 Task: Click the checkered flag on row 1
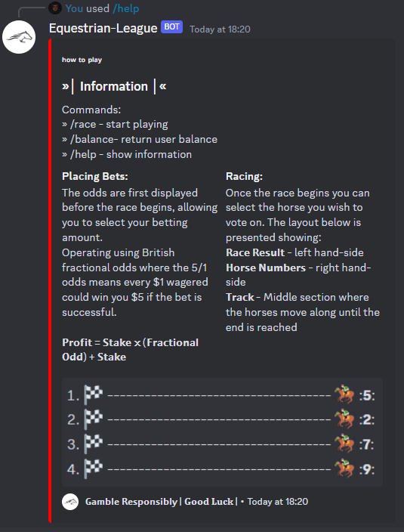point(93,394)
